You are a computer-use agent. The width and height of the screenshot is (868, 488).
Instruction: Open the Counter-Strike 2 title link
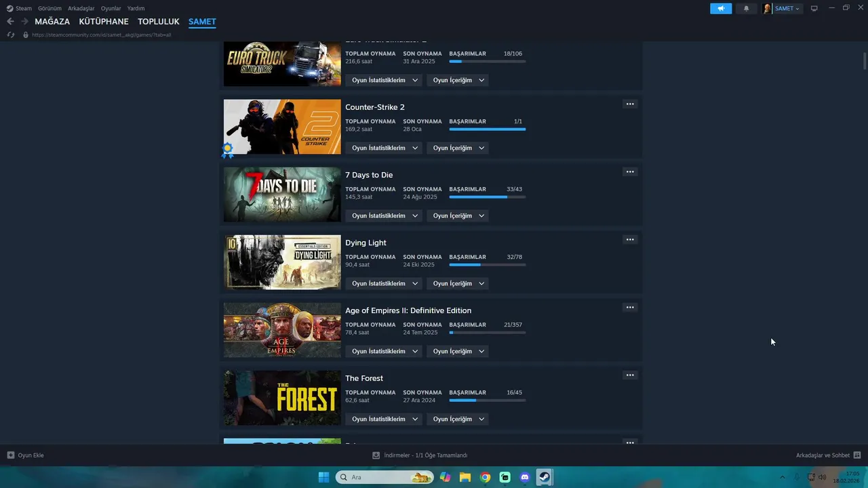pyautogui.click(x=375, y=107)
